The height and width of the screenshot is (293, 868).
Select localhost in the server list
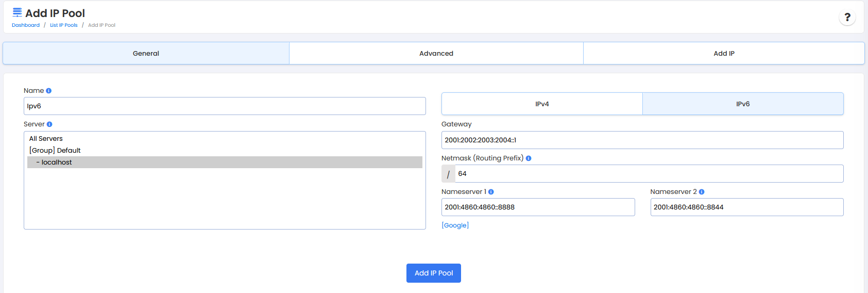[x=57, y=162]
